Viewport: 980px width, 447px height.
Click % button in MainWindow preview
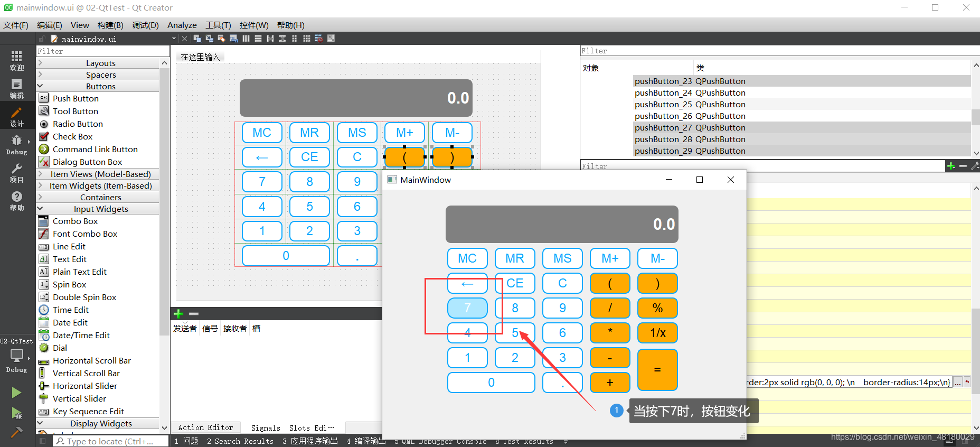coord(657,308)
